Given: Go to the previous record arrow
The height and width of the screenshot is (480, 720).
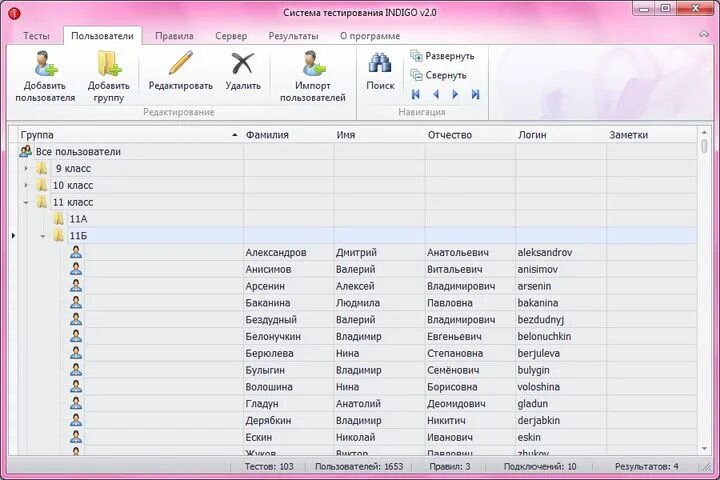Looking at the screenshot, I should click(436, 94).
